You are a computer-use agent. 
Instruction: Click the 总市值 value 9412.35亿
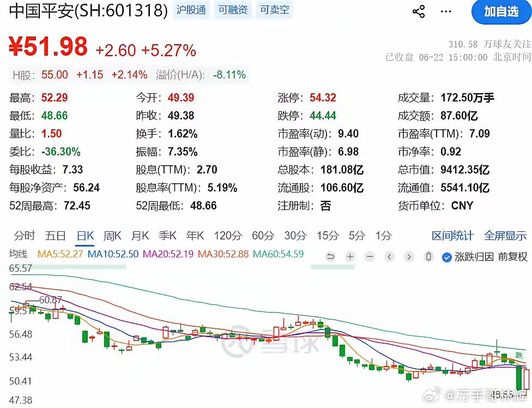[x=465, y=170]
